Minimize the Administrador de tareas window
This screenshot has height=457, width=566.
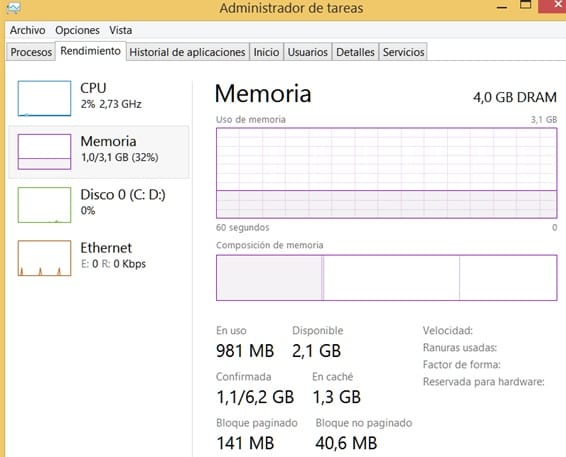[x=502, y=7]
